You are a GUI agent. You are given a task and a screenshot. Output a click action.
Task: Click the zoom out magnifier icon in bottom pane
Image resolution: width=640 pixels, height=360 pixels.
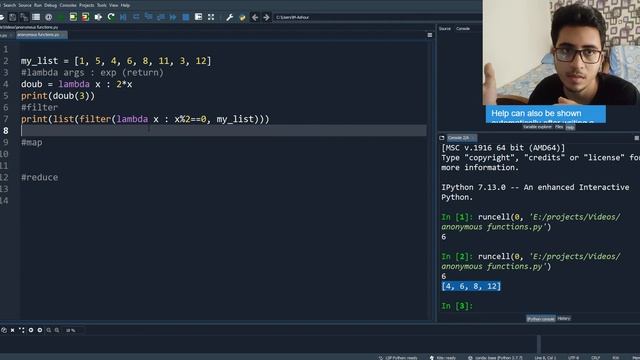point(49,330)
